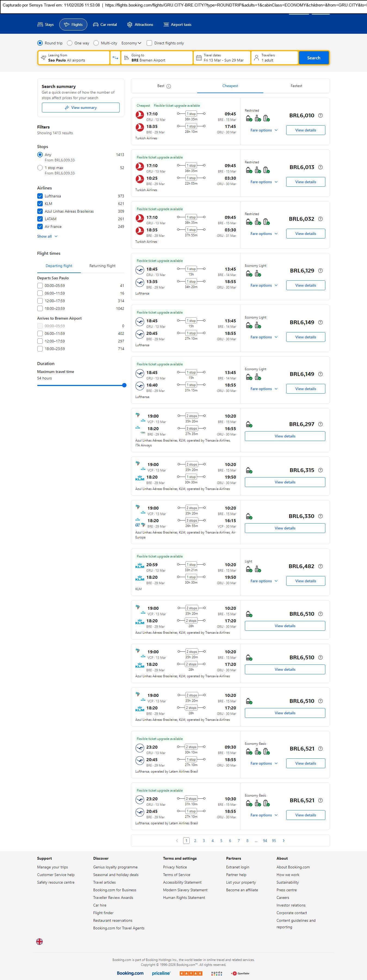Image resolution: width=367 pixels, height=980 pixels.
Task: Click the View summary button
Action: 81,108
